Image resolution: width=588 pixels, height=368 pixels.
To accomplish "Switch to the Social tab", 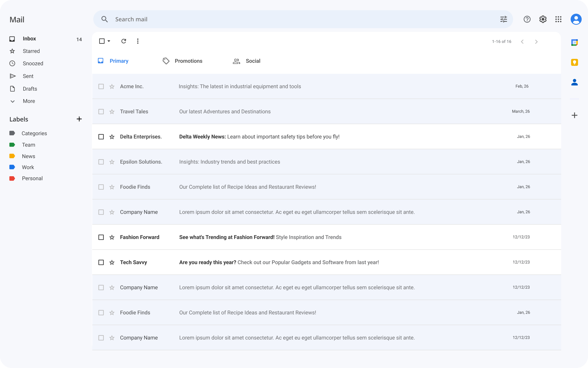I will tap(246, 61).
